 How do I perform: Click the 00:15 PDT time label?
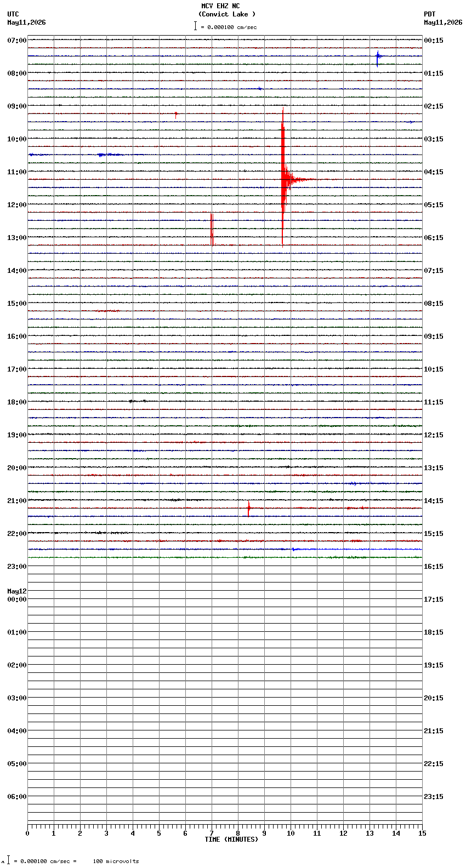point(434,41)
